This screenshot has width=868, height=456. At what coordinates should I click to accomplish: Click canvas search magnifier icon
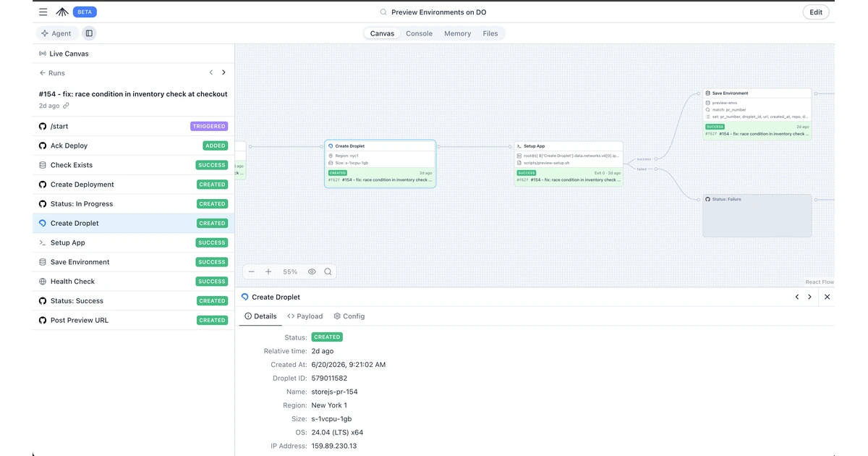pos(328,272)
